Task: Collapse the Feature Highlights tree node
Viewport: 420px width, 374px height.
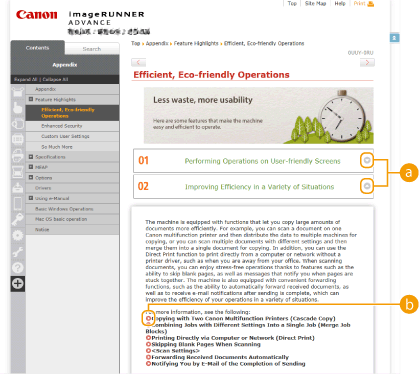Action: (31, 99)
